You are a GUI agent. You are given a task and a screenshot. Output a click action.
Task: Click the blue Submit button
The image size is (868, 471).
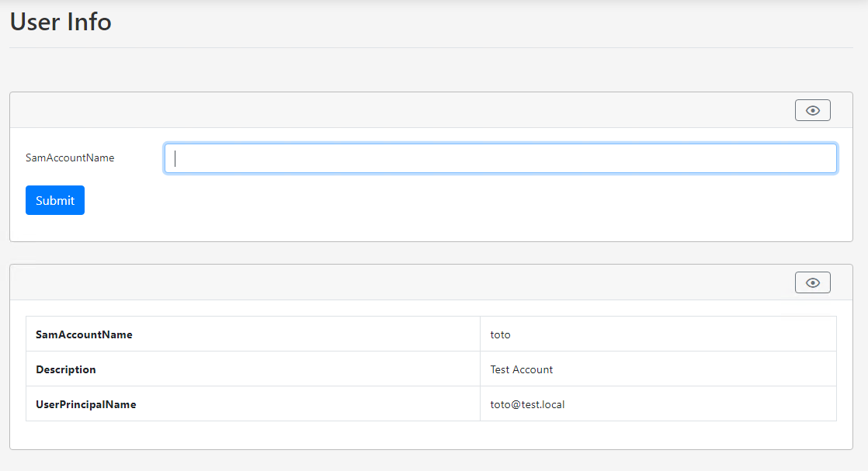pos(55,200)
